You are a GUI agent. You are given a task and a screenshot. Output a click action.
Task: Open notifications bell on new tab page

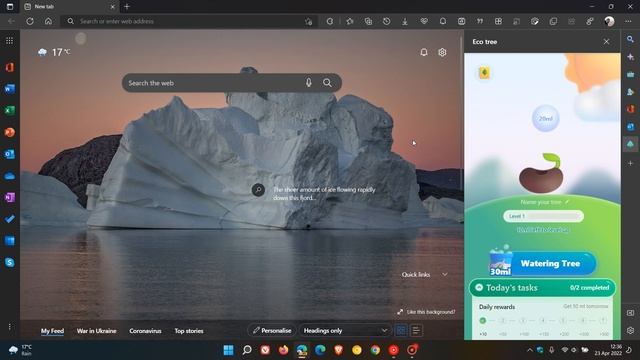click(424, 52)
